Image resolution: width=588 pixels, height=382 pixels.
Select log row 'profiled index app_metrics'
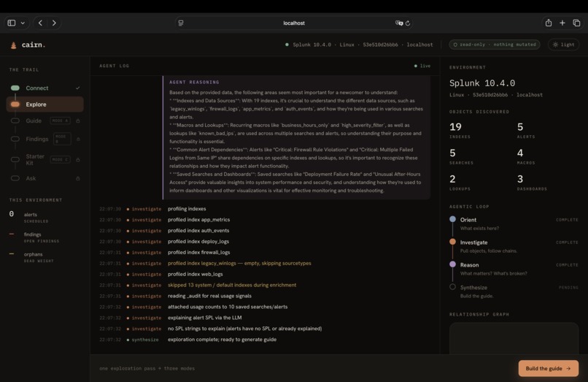point(265,220)
